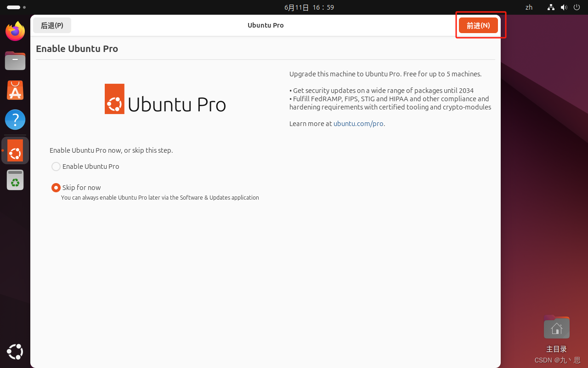588x368 pixels.
Task: Open Firefox from the dock
Action: tap(15, 31)
